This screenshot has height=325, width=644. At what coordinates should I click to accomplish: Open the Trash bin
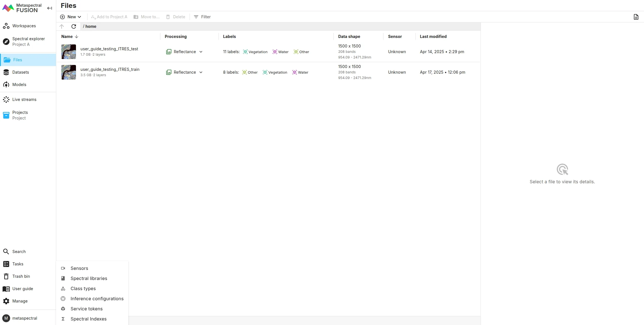21,276
